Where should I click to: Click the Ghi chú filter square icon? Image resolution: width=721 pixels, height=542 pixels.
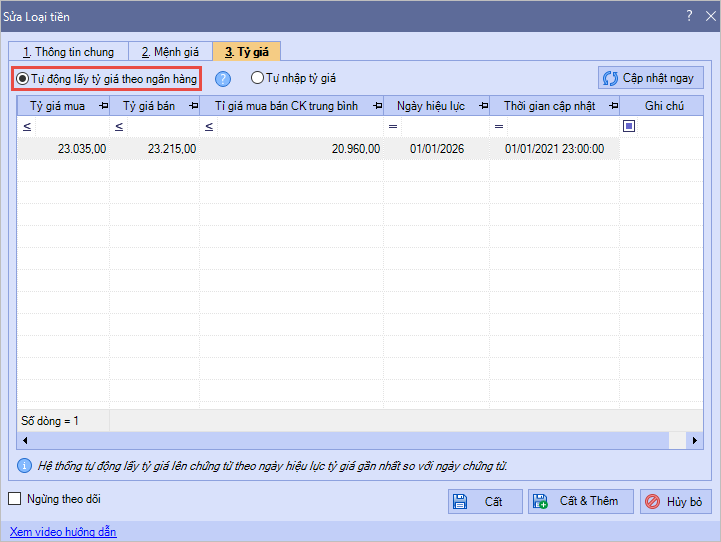(629, 126)
